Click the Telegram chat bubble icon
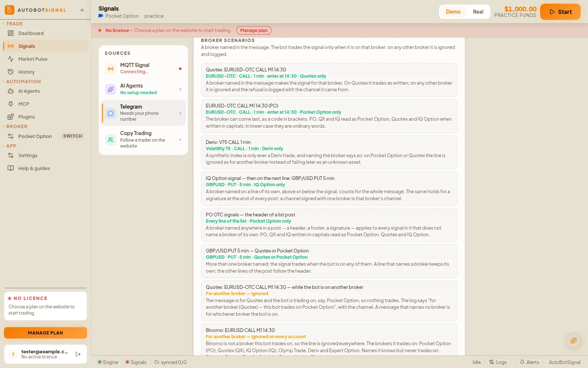588x368 pixels. click(x=111, y=113)
